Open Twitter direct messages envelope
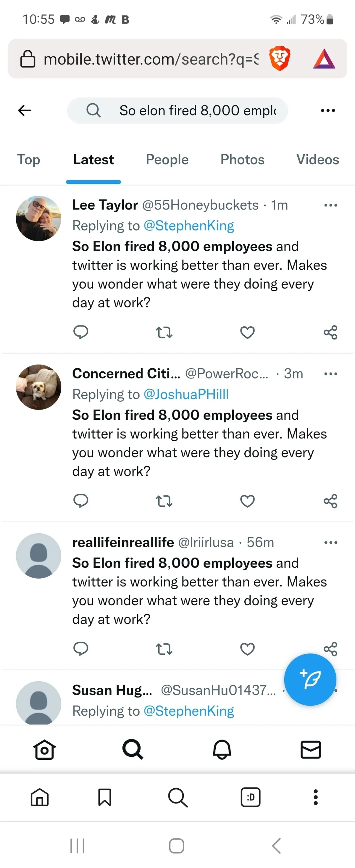355x868 pixels. (311, 749)
